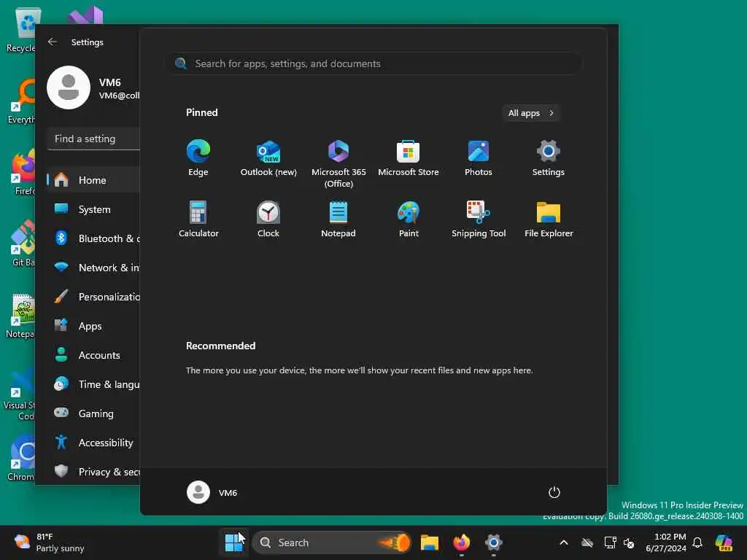Open VM6 user account in Start menu
Image resolution: width=747 pixels, height=560 pixels.
pyautogui.click(x=212, y=492)
